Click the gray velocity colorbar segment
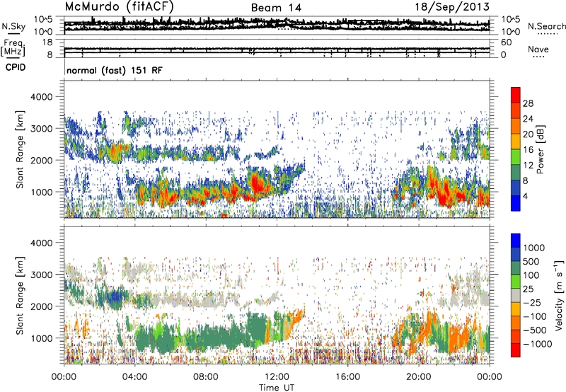 (516, 295)
